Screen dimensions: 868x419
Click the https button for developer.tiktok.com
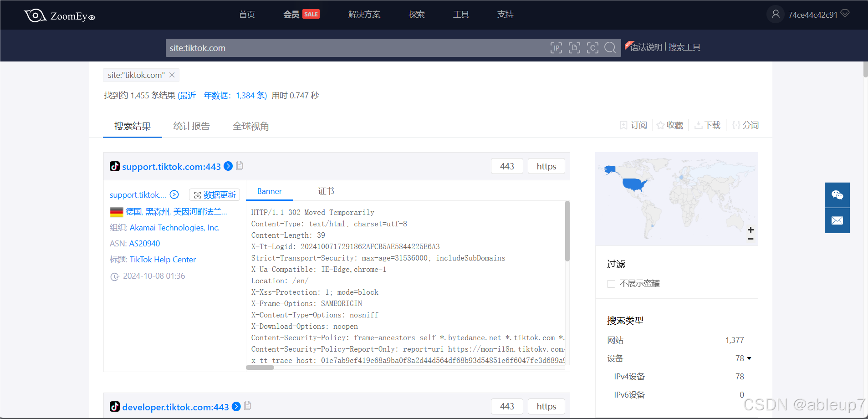(546, 406)
